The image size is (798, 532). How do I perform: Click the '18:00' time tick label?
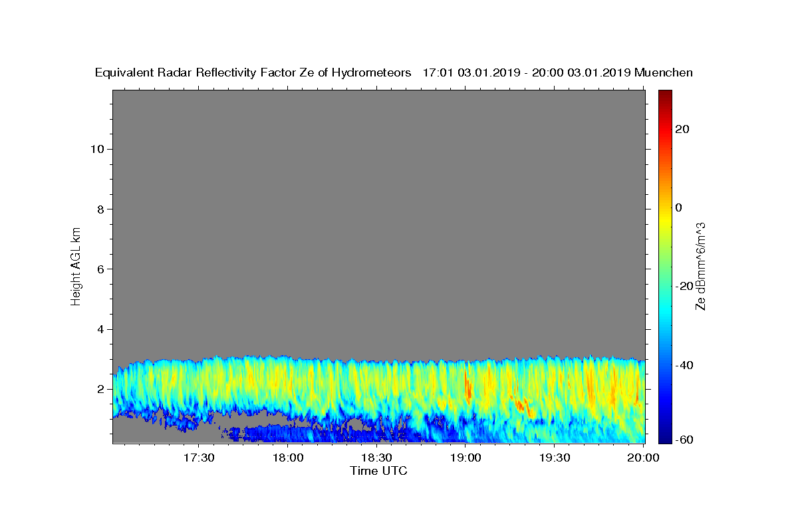tap(287, 458)
